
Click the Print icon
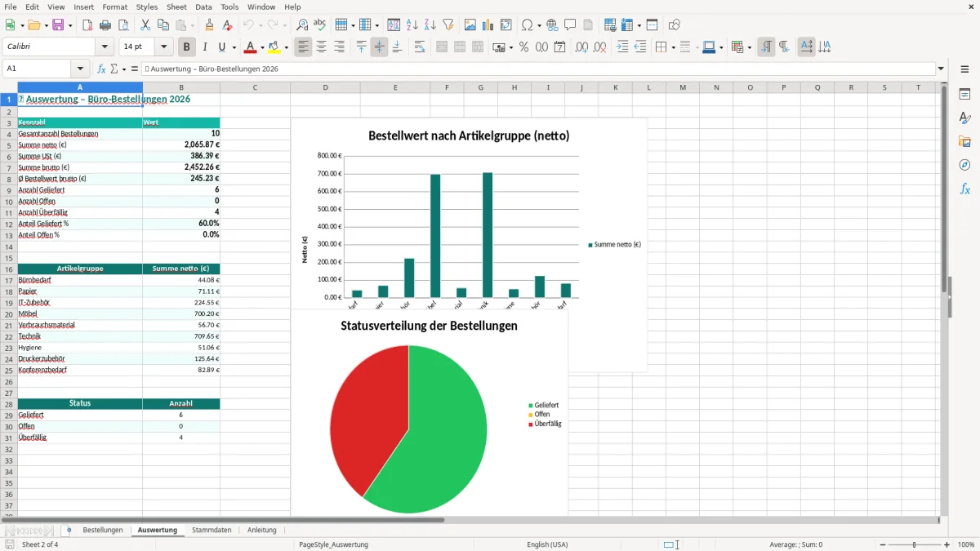(105, 25)
